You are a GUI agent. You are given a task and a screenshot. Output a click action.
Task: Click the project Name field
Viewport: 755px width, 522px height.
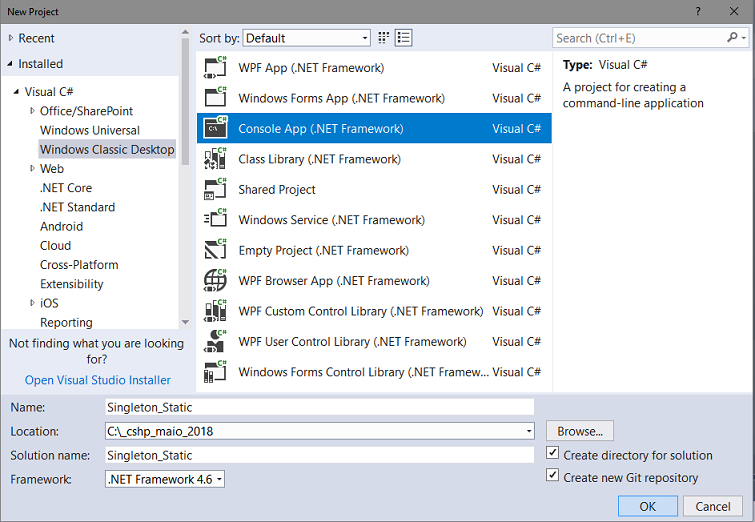click(320, 407)
